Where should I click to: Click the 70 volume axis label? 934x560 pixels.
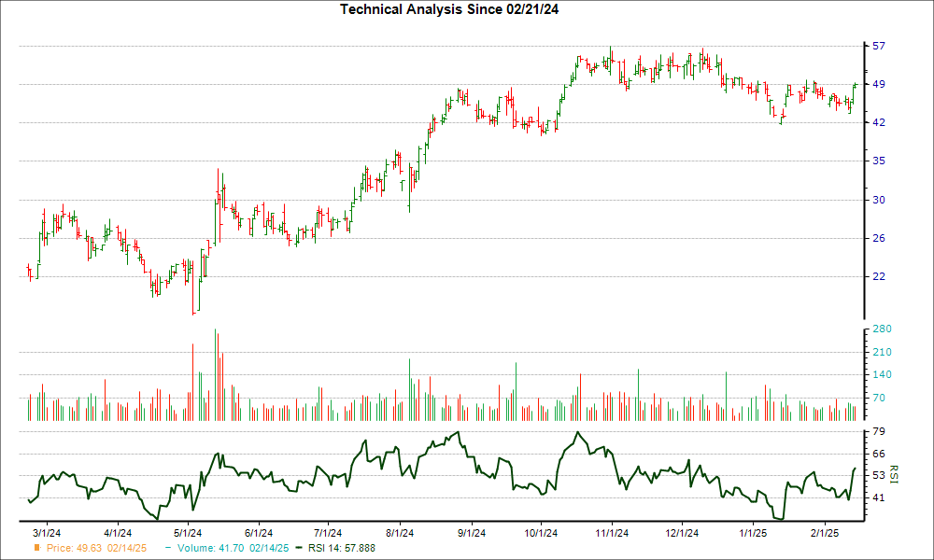[879, 399]
